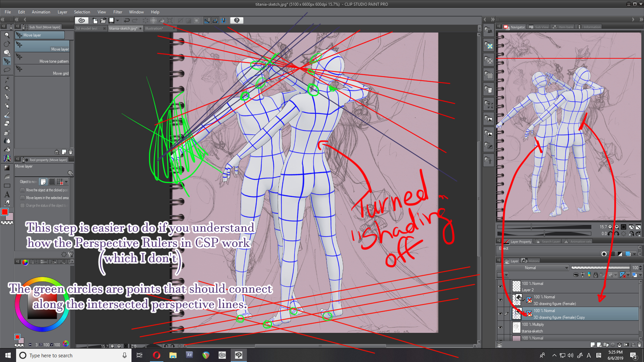644x362 pixels.
Task: Select the Move grid sub tool
Action: coord(43,70)
